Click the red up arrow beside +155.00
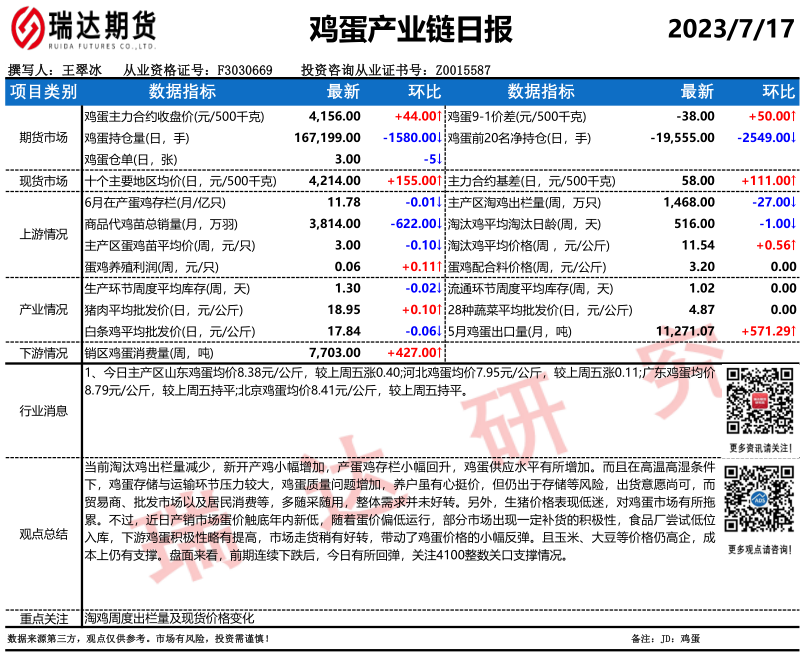Image resolution: width=804 pixels, height=656 pixels. point(439,181)
